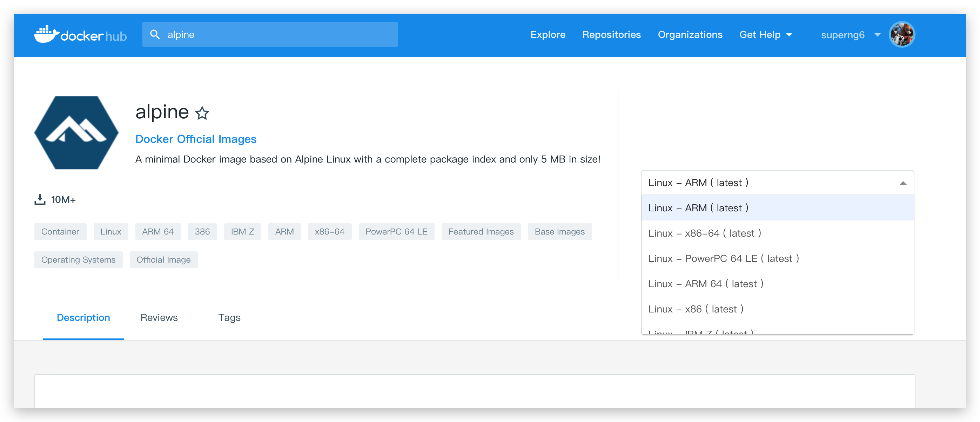This screenshot has width=980, height=422.
Task: Click the Container tag chip
Action: 60,232
